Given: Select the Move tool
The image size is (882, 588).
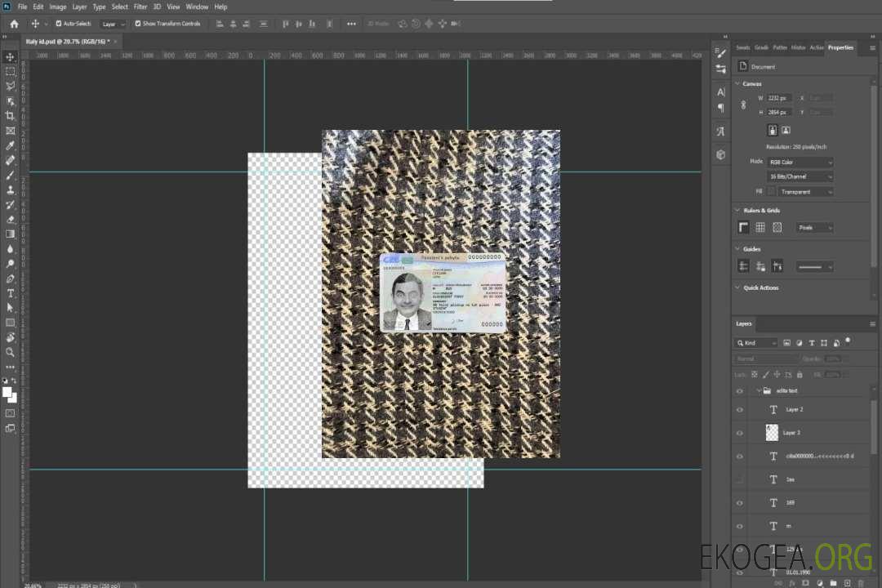Looking at the screenshot, I should pyautogui.click(x=11, y=56).
